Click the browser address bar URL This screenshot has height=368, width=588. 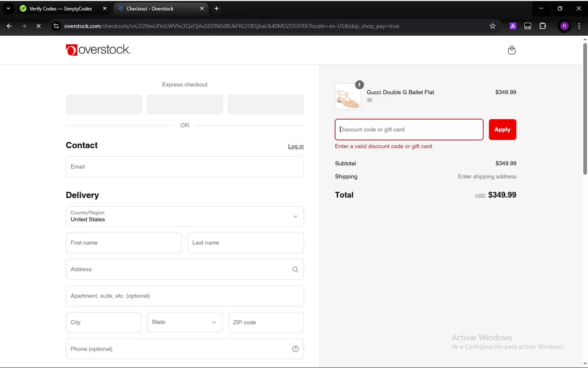(x=232, y=26)
